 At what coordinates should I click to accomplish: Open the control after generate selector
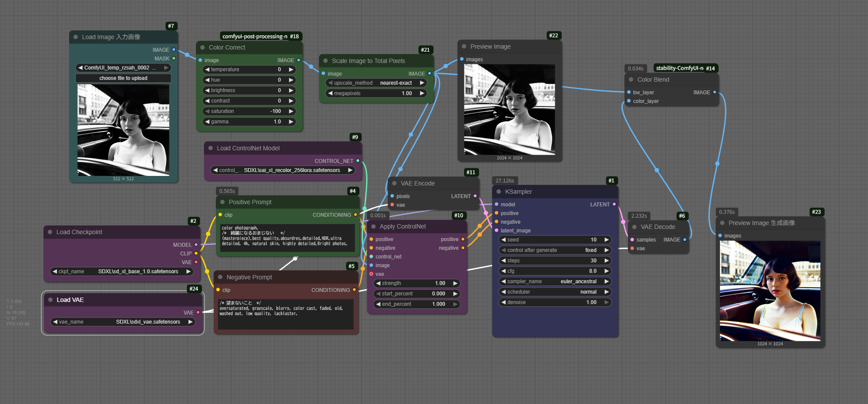[555, 250]
